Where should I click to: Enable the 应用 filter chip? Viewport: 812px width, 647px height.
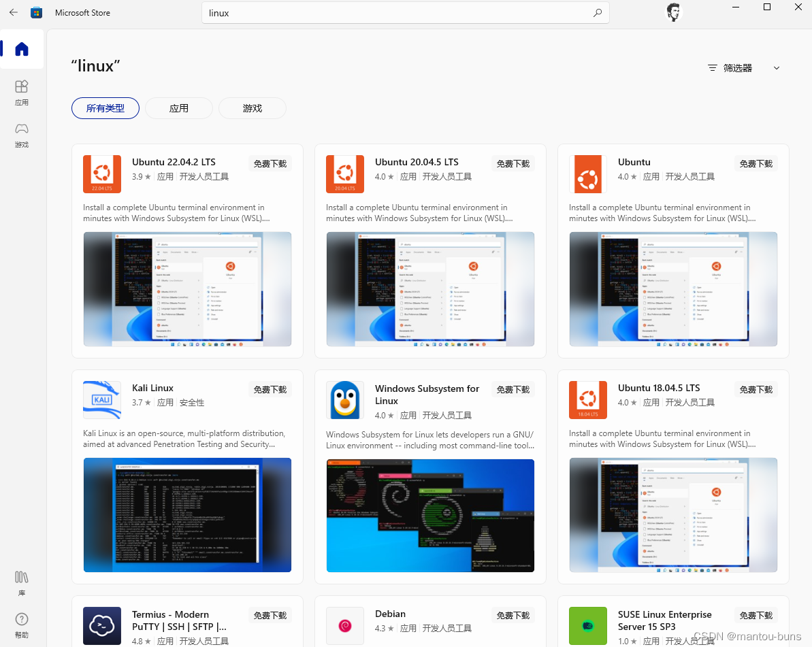tap(178, 107)
